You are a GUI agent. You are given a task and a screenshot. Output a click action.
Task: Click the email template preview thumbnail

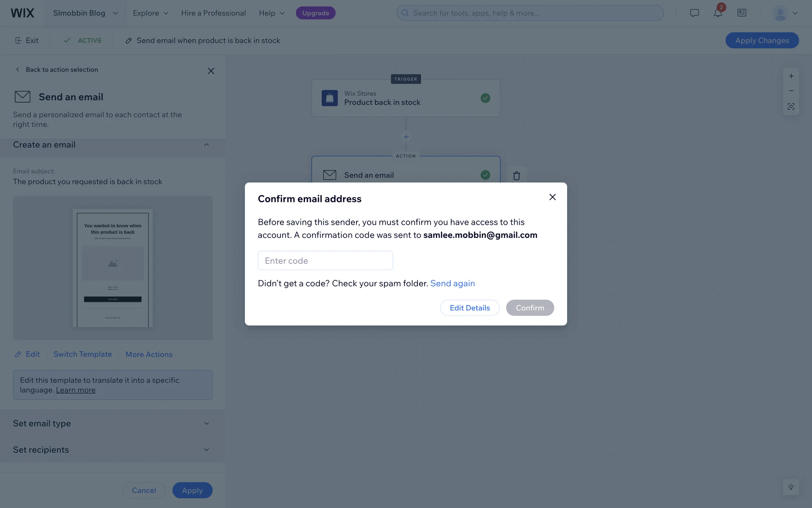[112, 268]
